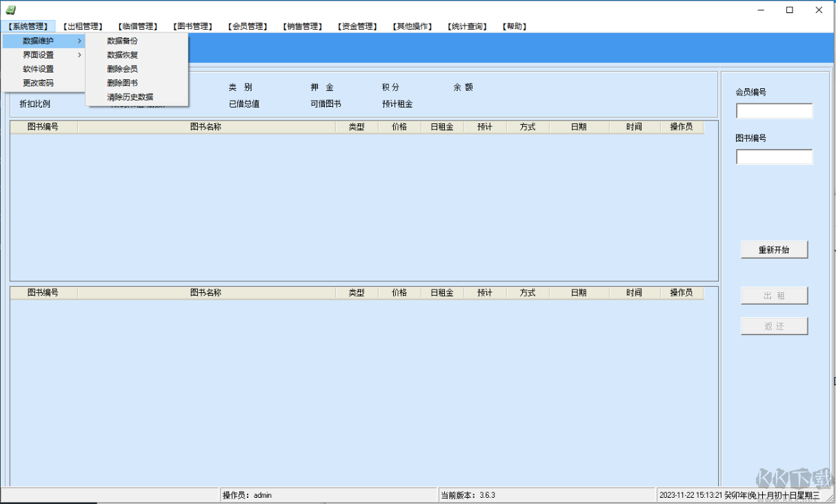Click the 重新开始 button
836x504 pixels.
[774, 250]
